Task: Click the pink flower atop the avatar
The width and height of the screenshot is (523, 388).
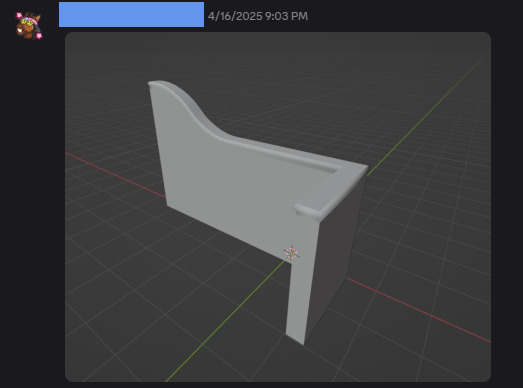Action: [x=19, y=15]
